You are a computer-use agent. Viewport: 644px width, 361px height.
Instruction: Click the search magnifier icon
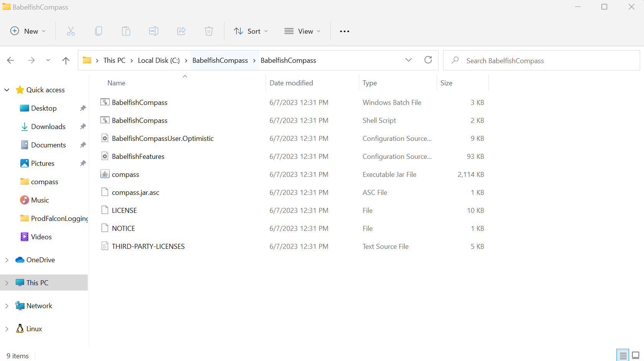[455, 60]
